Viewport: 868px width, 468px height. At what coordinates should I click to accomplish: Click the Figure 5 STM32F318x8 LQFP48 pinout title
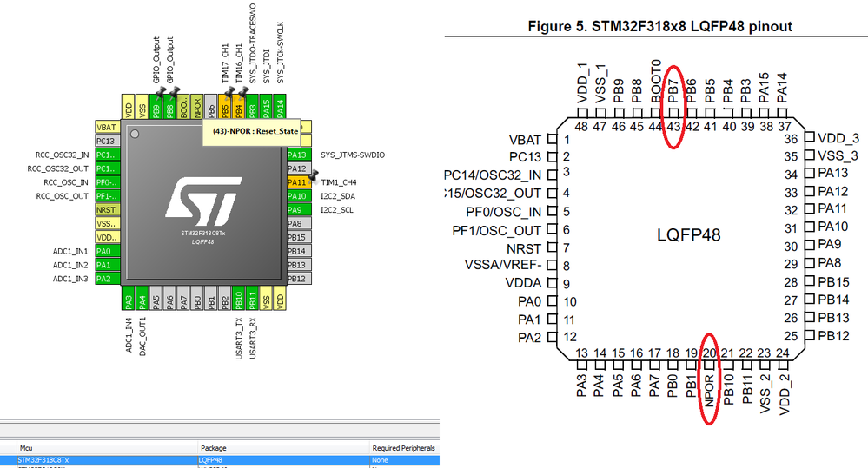(x=659, y=26)
